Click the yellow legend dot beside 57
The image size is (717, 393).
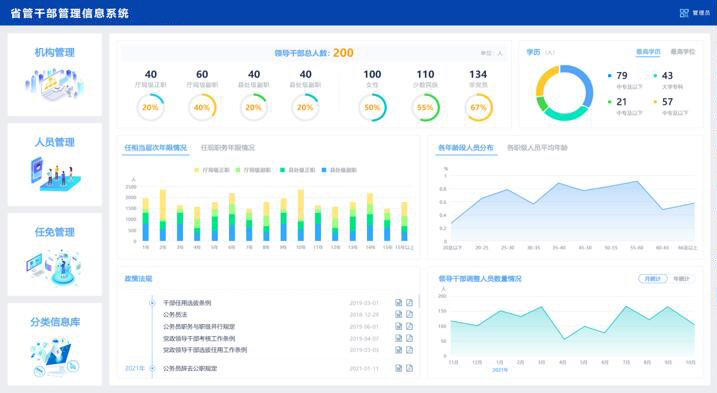(x=655, y=102)
